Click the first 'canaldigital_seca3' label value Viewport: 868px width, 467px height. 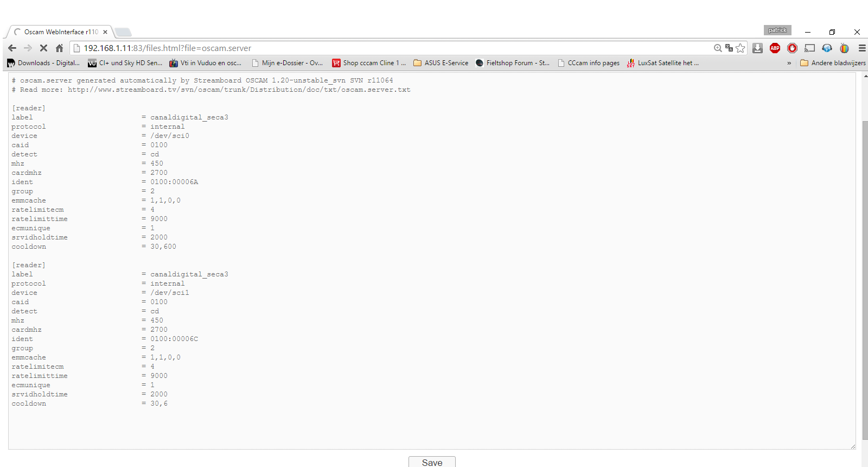[189, 117]
